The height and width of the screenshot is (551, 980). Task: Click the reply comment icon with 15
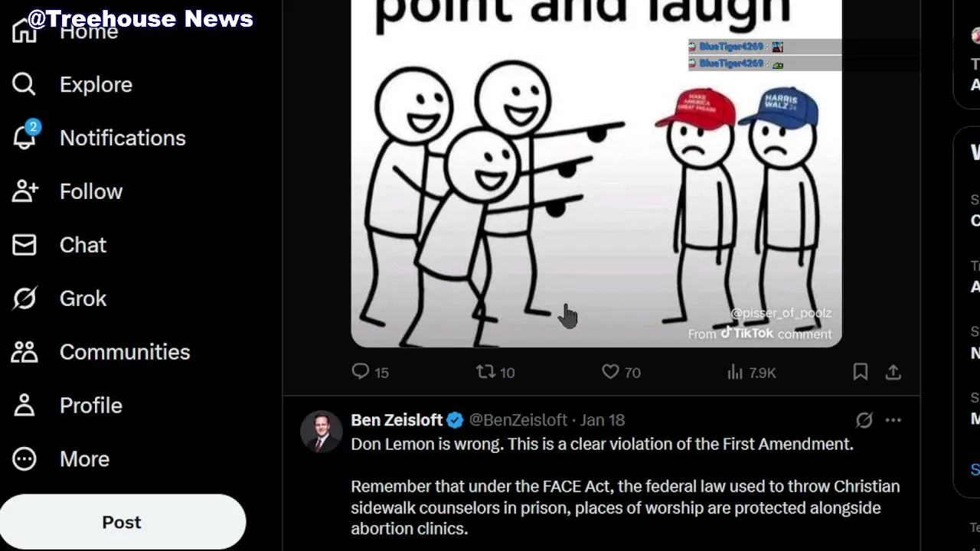point(361,372)
